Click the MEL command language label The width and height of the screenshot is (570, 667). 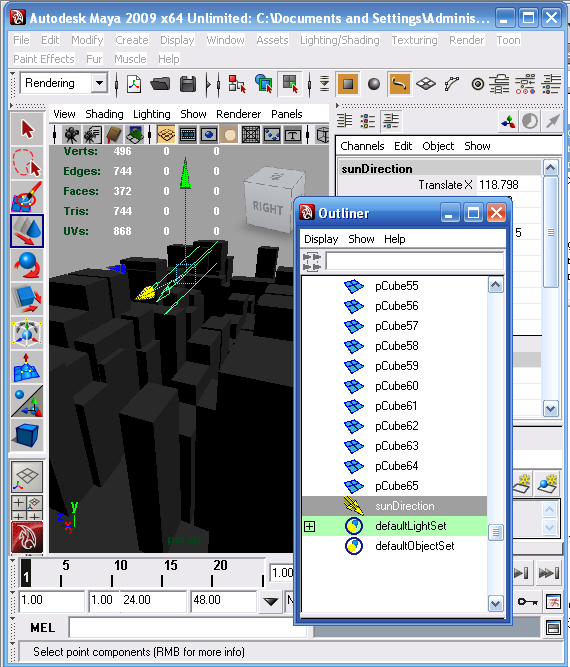(x=43, y=628)
